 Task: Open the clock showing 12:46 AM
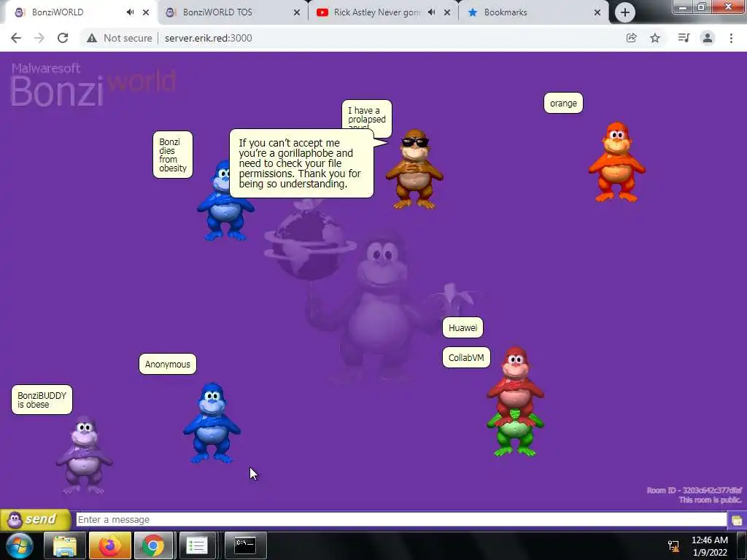point(709,545)
